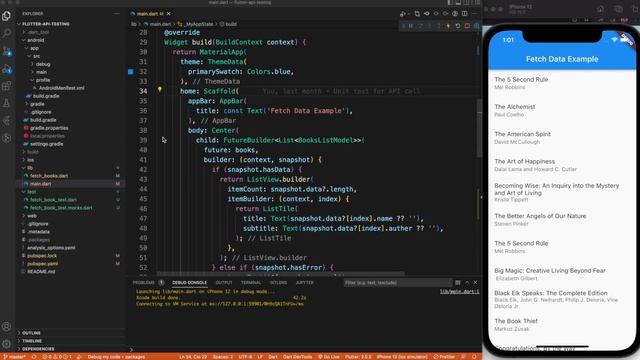Open the Search view in activity bar

point(7,33)
